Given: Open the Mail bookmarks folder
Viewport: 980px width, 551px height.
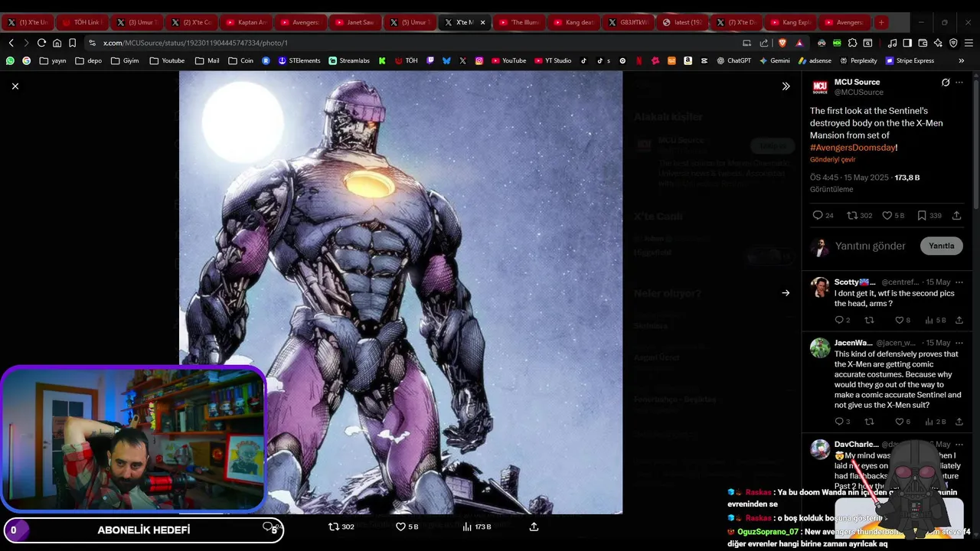Looking at the screenshot, I should [x=207, y=60].
